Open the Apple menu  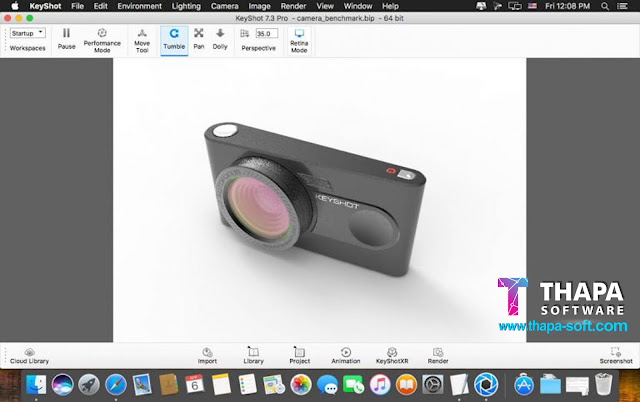[x=15, y=6]
